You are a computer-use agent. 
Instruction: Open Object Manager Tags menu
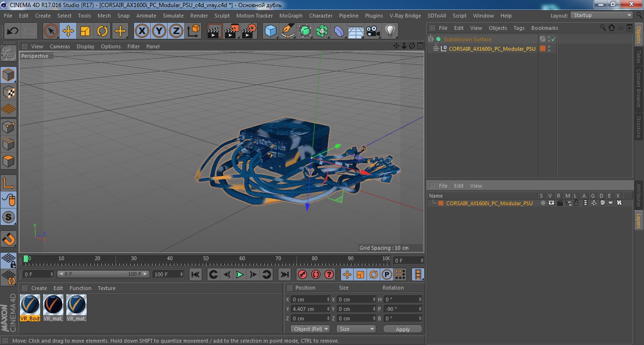[x=519, y=28]
